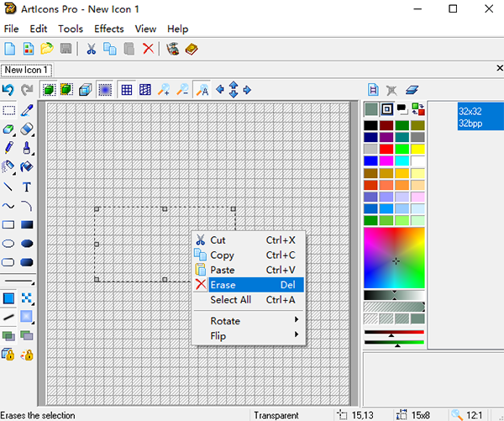Select the Flood Fill bucket tool

pyautogui.click(x=27, y=167)
